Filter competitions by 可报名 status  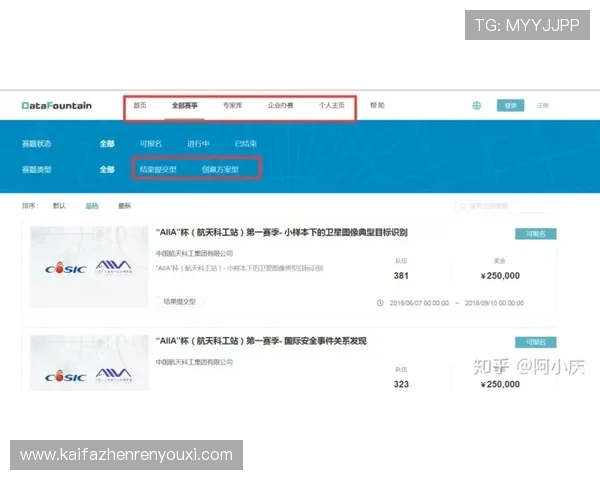coord(151,144)
